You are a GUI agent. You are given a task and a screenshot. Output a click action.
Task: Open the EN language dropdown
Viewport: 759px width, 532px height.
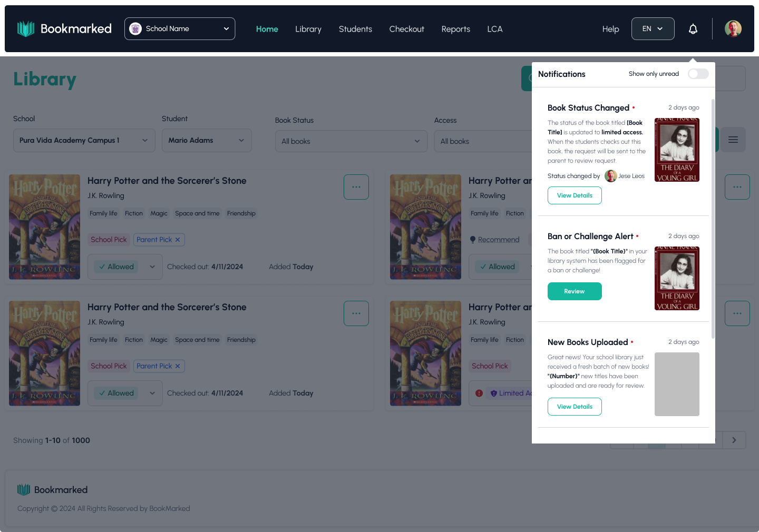coord(653,29)
